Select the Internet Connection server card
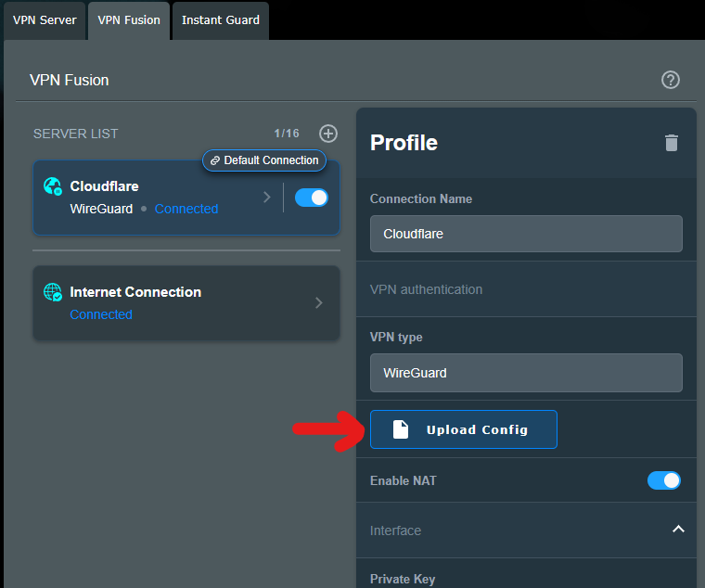This screenshot has height=588, width=705. [x=176, y=302]
